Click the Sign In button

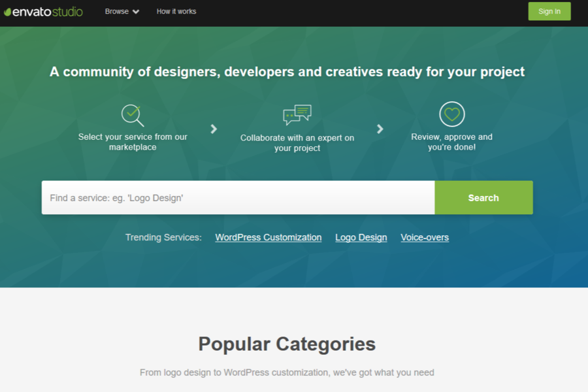pos(549,11)
